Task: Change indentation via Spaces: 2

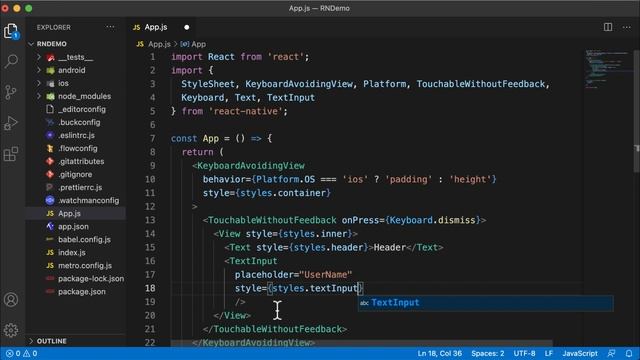Action: pos(488,353)
